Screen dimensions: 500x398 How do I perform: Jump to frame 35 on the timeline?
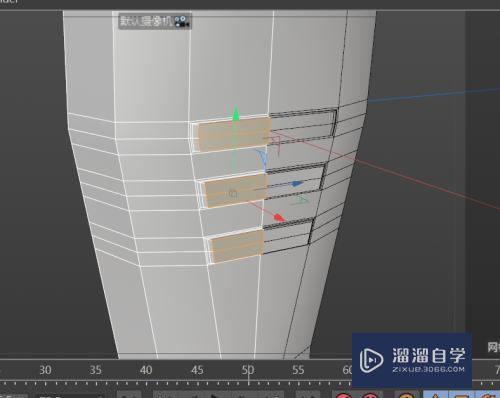(x=95, y=370)
